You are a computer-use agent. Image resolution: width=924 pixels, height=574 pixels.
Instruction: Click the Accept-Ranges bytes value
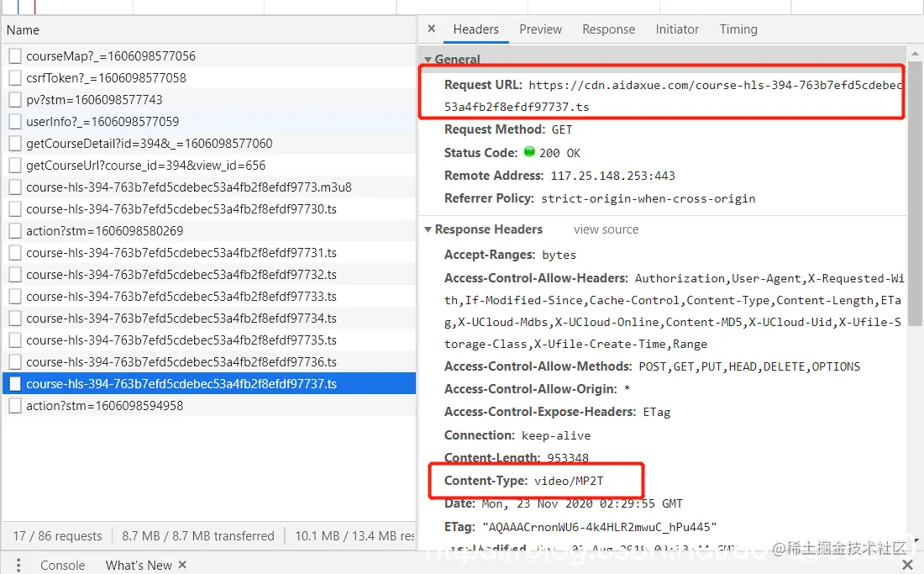pos(559,255)
